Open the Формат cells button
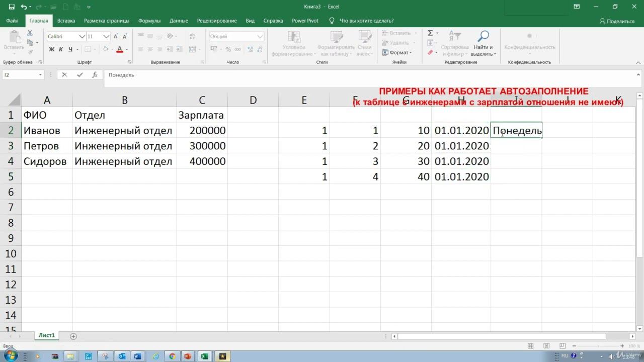 [x=400, y=53]
